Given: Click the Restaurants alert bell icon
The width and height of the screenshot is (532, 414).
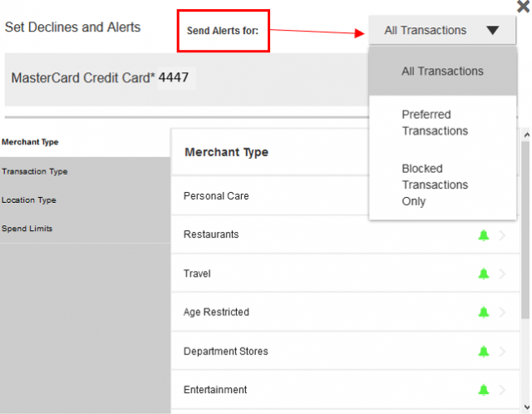Looking at the screenshot, I should pos(484,234).
